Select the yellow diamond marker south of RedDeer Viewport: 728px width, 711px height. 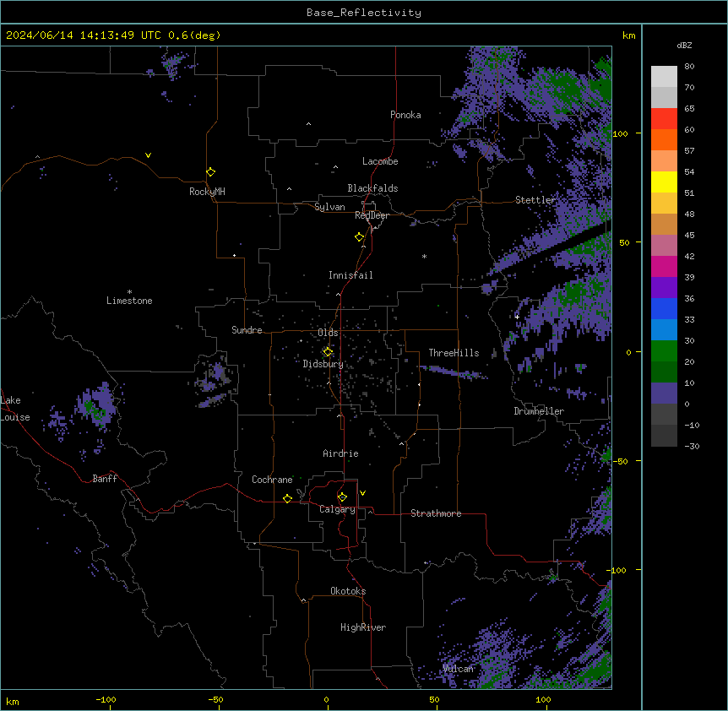click(x=359, y=237)
